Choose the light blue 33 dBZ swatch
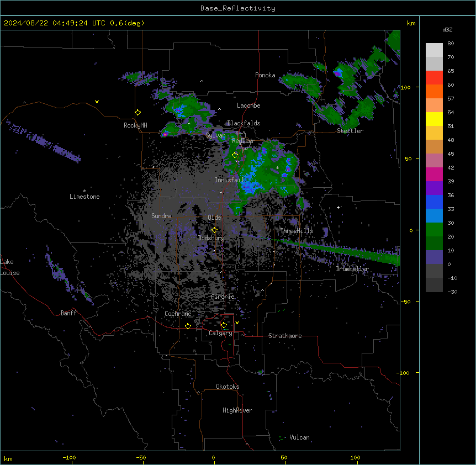476x465 pixels. (x=434, y=216)
